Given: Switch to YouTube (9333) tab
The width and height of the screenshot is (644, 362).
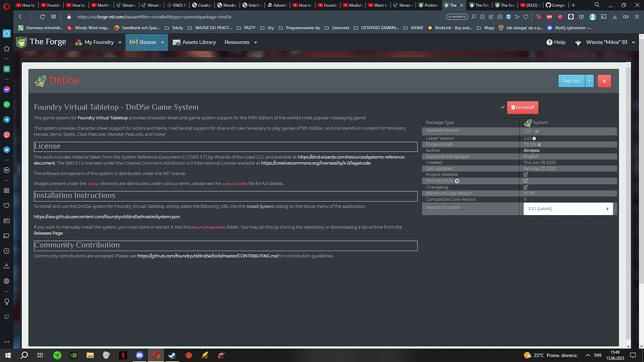Looking at the screenshot, I should pyautogui.click(x=529, y=5).
